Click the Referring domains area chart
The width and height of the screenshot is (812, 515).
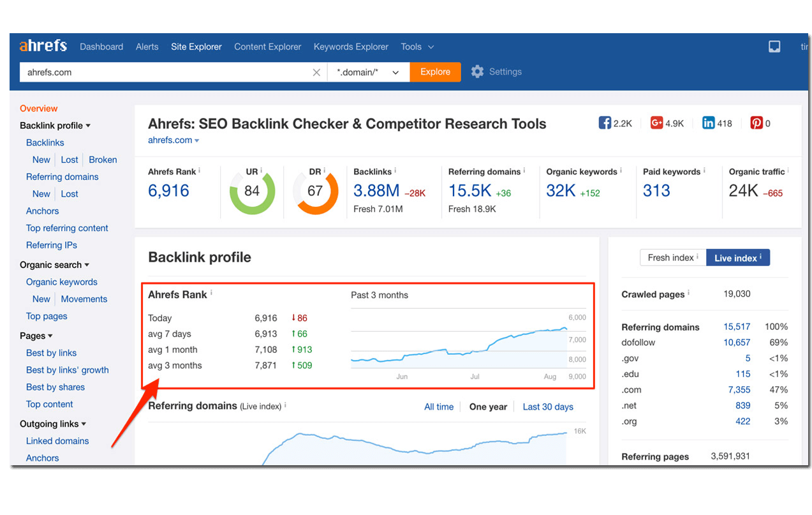coord(415,447)
